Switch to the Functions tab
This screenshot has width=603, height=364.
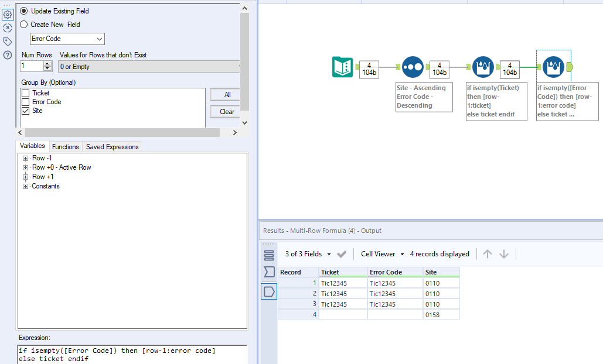pyautogui.click(x=65, y=147)
